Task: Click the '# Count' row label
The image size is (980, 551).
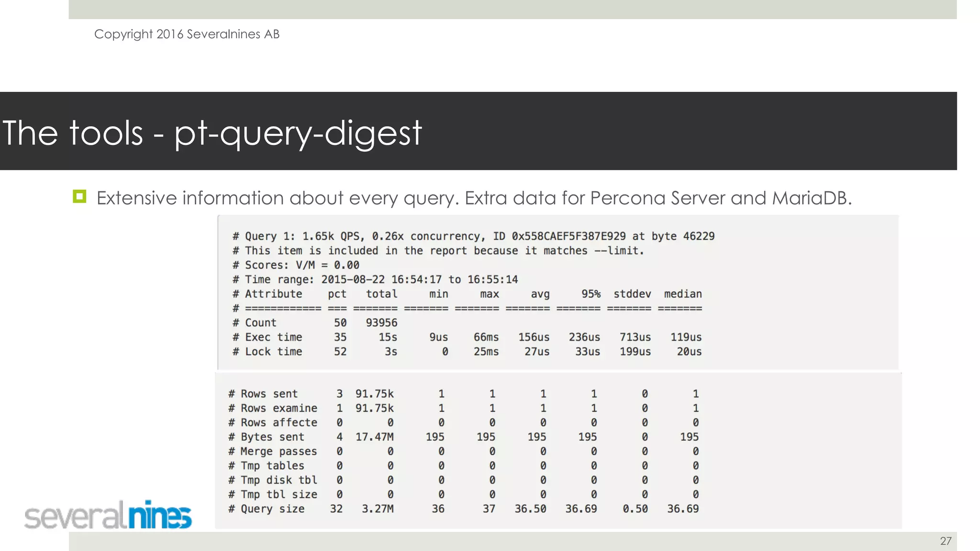Action: point(255,323)
